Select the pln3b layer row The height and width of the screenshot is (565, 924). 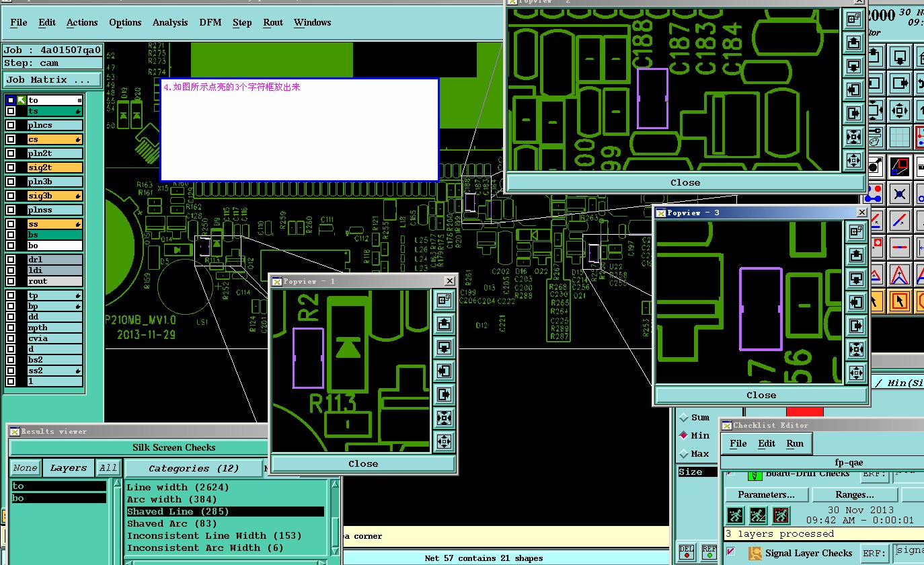pos(55,182)
